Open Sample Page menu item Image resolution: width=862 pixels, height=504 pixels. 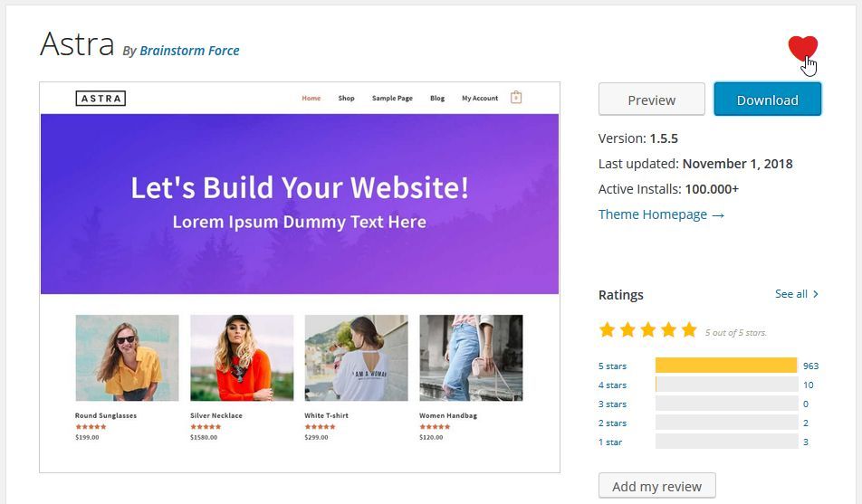click(392, 99)
